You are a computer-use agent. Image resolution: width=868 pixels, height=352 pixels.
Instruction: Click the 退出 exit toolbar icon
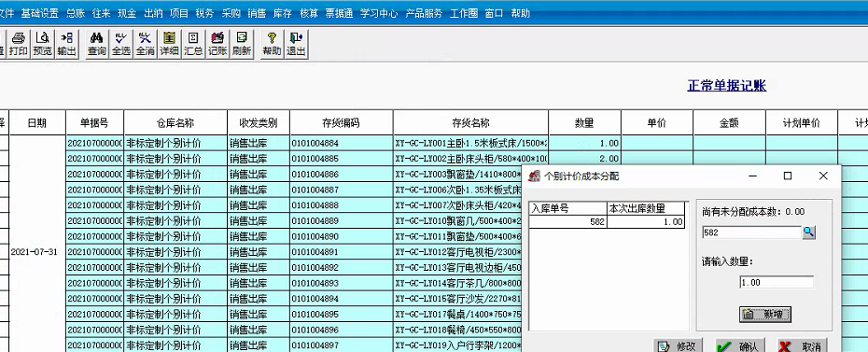296,44
